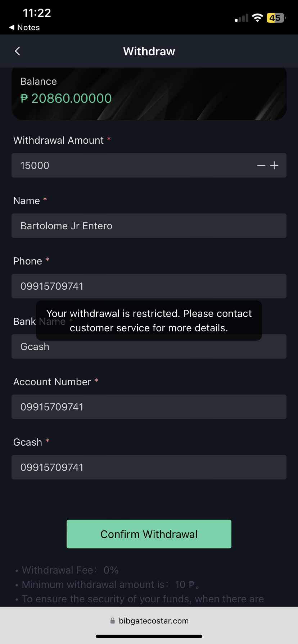
Task: Select the Phone number input field
Action: [x=149, y=286]
